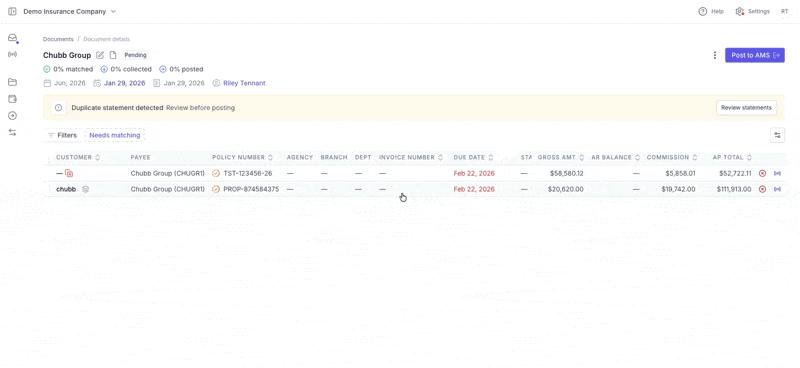Click the $58,580.12 gross amount cell

point(567,174)
